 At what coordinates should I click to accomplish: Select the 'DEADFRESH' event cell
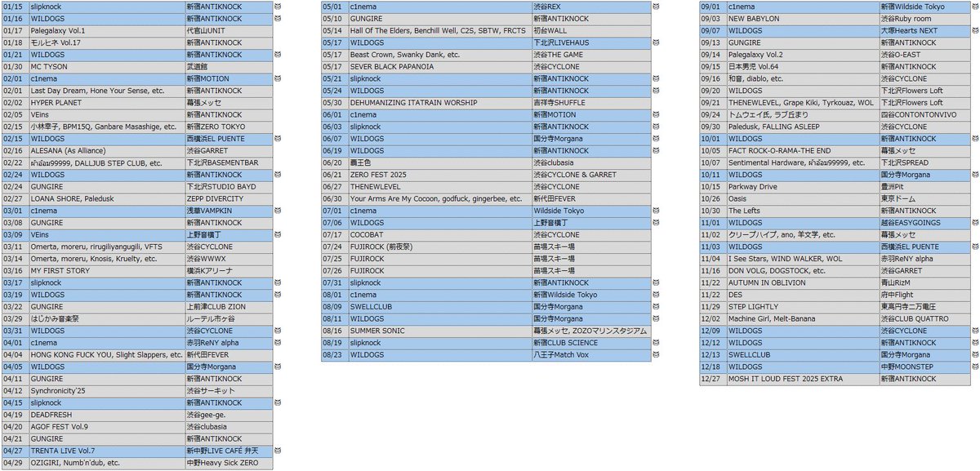coord(106,415)
